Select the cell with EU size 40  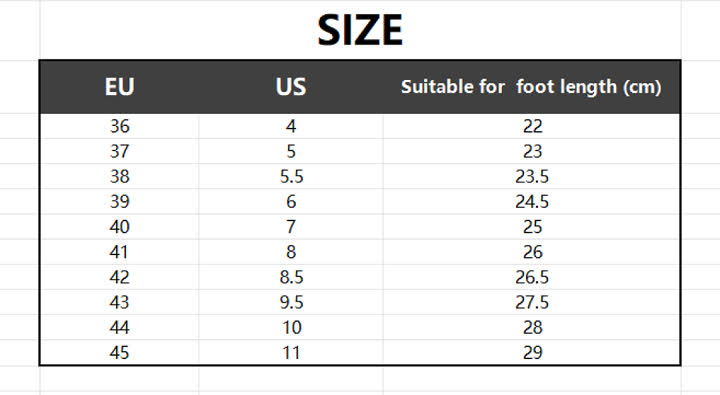119,226
